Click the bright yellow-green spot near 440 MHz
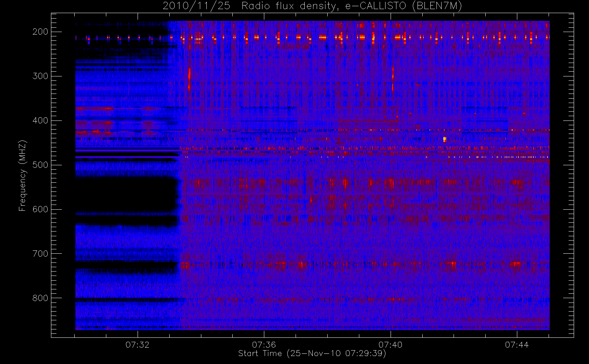The height and width of the screenshot is (364, 589). coord(445,139)
